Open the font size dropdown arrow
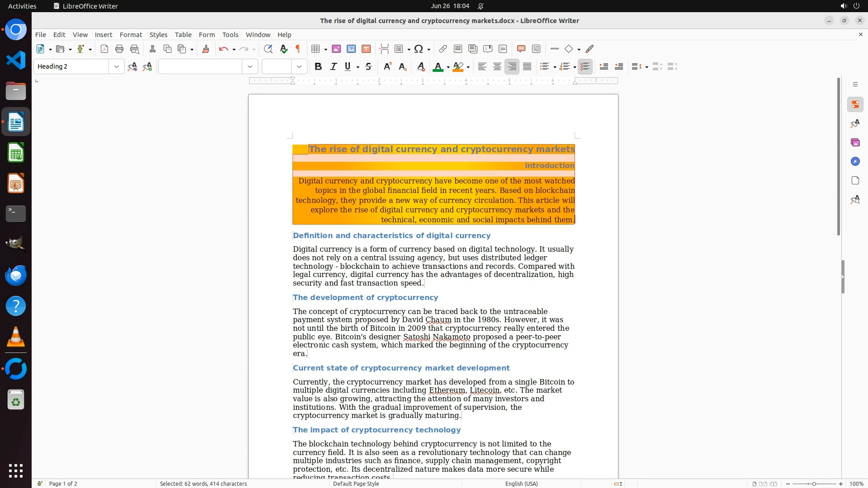The width and height of the screenshot is (868, 488). [299, 66]
